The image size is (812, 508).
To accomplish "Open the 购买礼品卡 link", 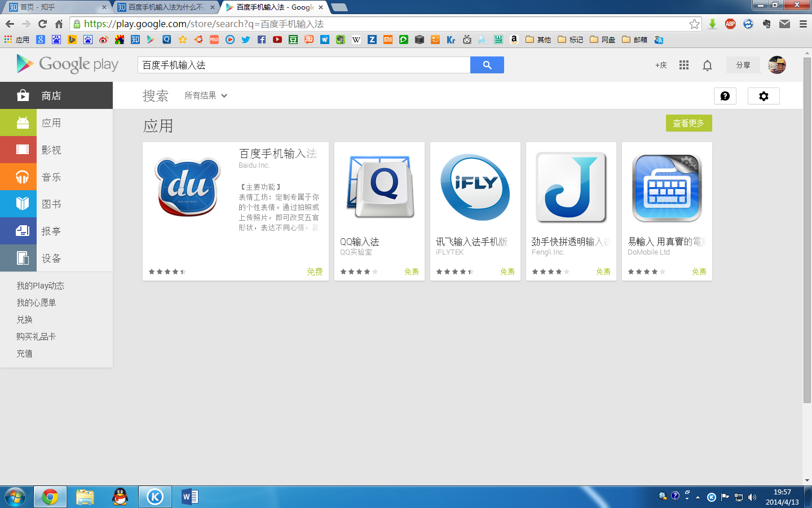I will (x=36, y=336).
